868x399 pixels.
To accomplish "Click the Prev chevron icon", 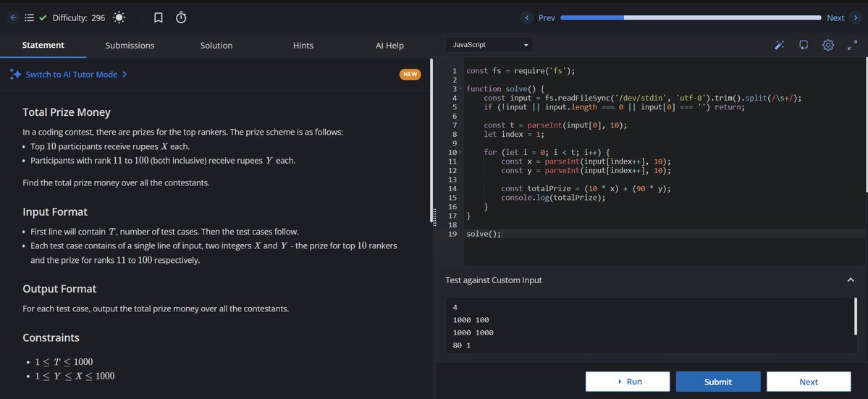I will (527, 17).
